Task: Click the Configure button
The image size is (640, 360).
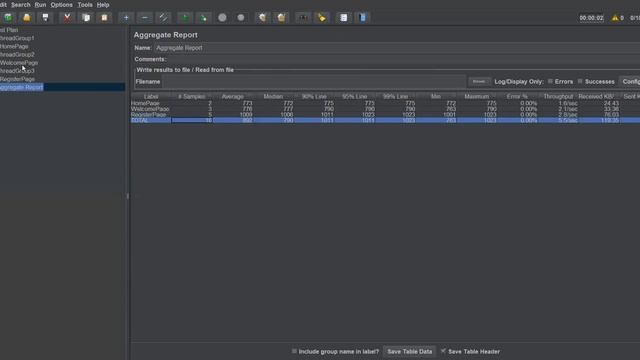Action: 630,82
